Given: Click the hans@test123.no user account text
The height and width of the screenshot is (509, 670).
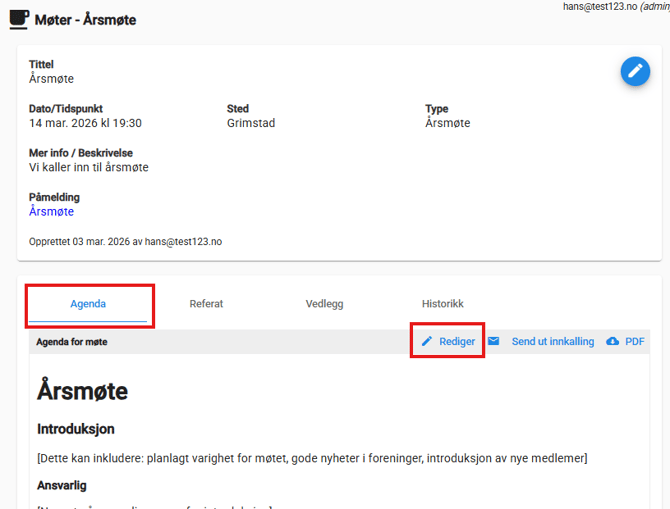Looking at the screenshot, I should [x=600, y=6].
